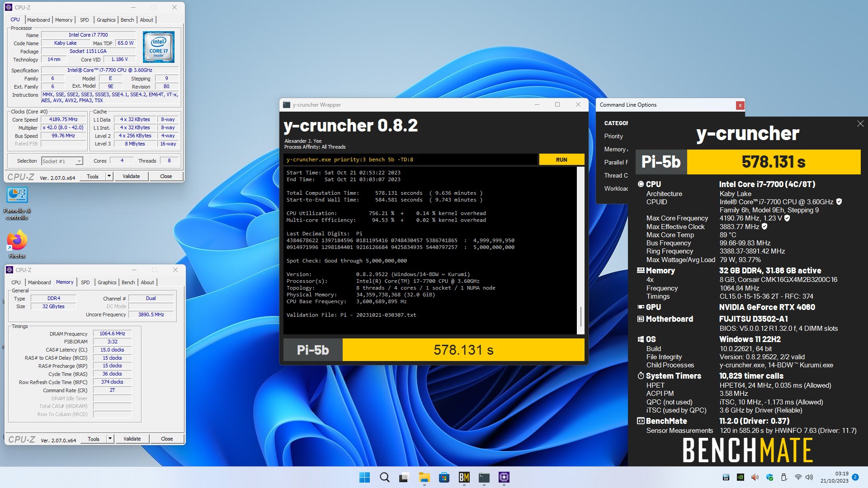Screen dimensions: 868x488
Task: Select Memory category in Command Line Options
Action: click(x=615, y=149)
